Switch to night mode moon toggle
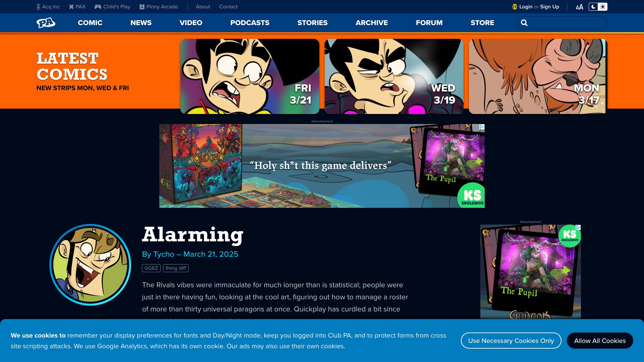644x362 pixels. click(x=593, y=7)
